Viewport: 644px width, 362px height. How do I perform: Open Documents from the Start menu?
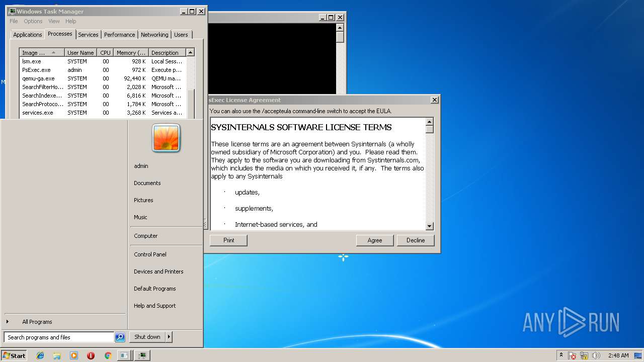point(147,183)
